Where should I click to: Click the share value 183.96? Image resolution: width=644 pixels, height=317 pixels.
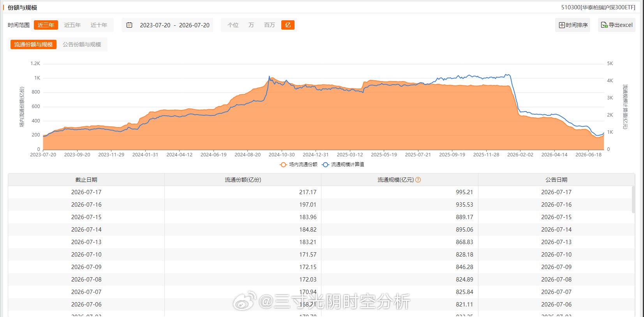308,217
